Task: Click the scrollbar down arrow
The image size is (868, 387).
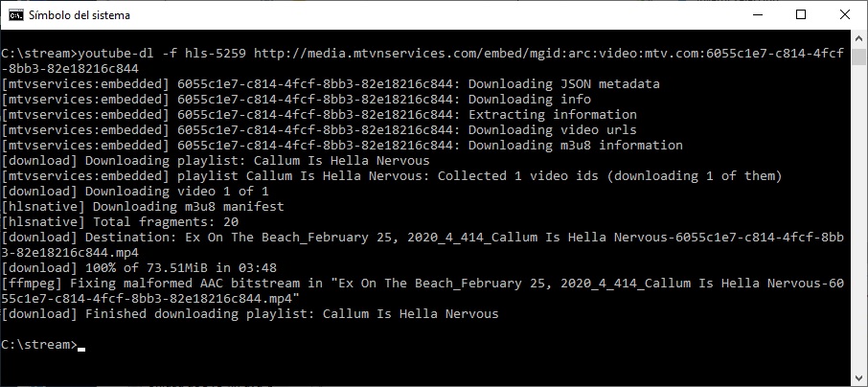Action: (858, 378)
